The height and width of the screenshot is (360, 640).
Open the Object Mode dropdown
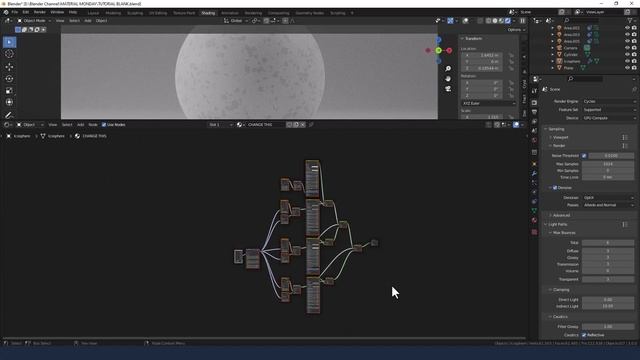pyautogui.click(x=34, y=20)
